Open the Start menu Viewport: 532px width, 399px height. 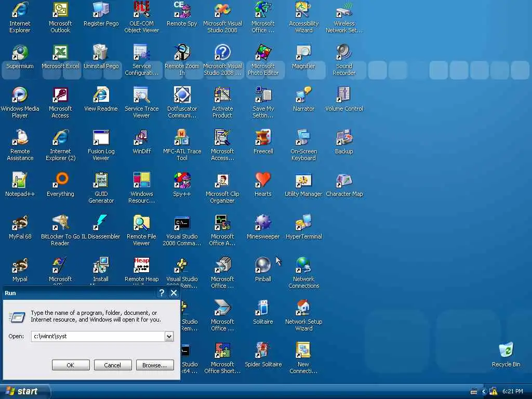tap(25, 391)
